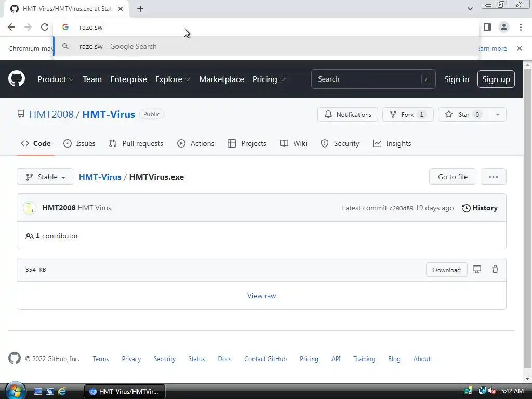
Task: Focus the GitHub Search field
Action: point(373,79)
